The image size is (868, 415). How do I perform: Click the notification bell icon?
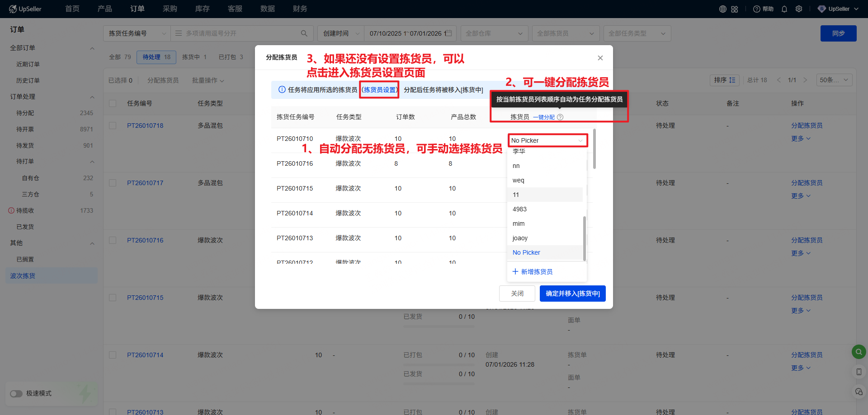coord(784,9)
